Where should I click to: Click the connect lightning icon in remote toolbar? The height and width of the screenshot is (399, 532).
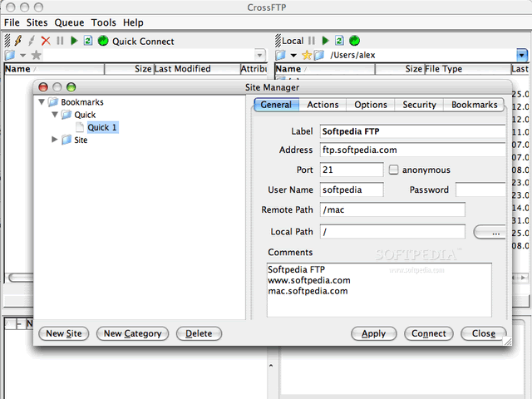18,41
